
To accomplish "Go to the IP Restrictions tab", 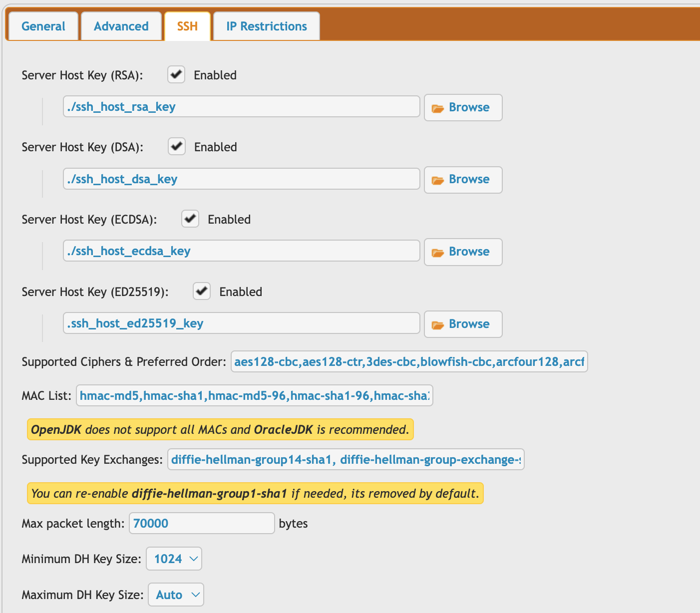I will pyautogui.click(x=267, y=26).
